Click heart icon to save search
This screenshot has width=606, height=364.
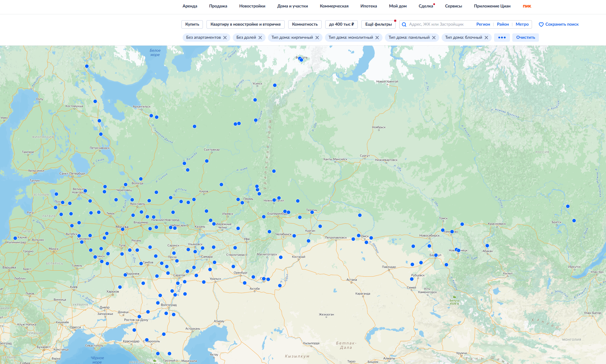[x=541, y=24]
